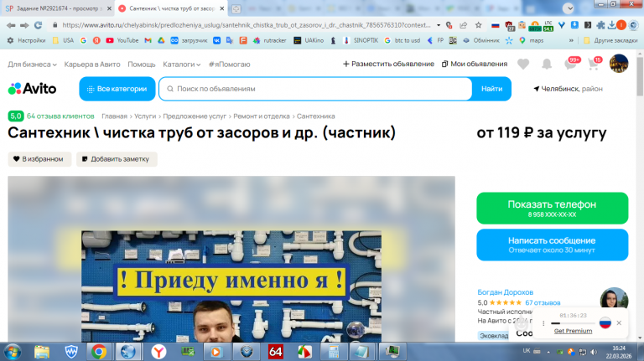The image size is (644, 361).
Task: Click Написать сообщение button
Action: click(553, 245)
